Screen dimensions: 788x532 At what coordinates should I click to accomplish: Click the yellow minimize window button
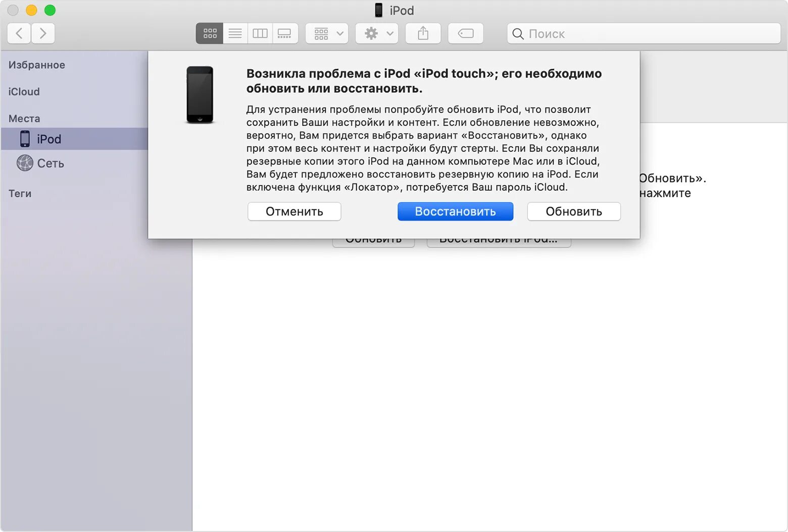[31, 10]
